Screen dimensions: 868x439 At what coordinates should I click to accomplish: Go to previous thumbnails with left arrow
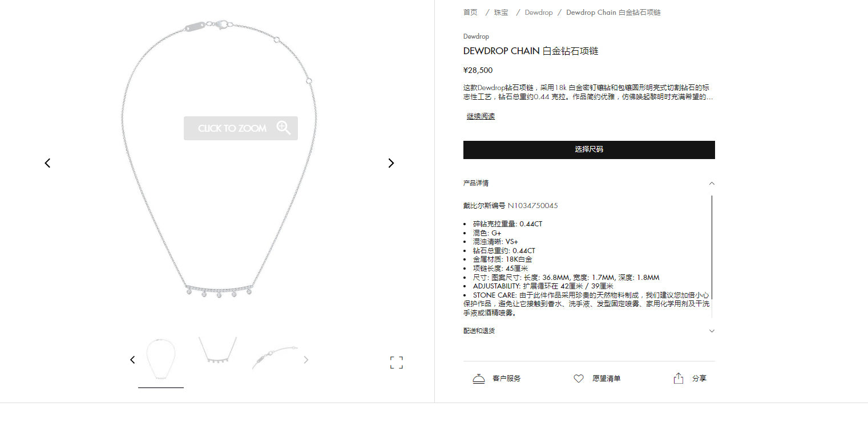[132, 360]
